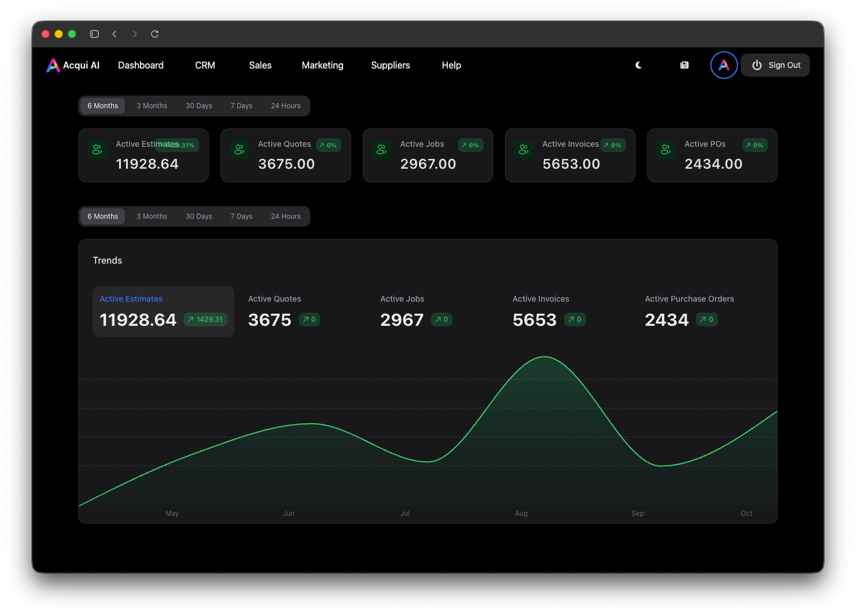Screen dimensions: 856x616
Task: Click the Sign Out button
Action: tap(775, 65)
